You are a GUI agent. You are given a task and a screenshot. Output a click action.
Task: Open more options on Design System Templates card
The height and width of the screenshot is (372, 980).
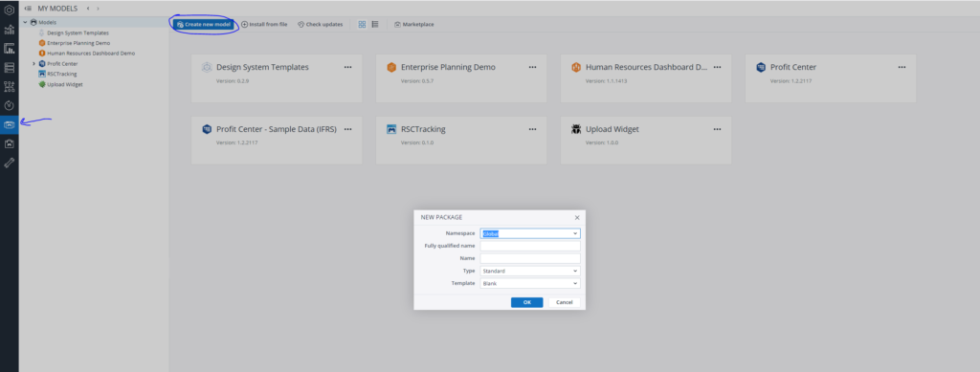click(348, 67)
